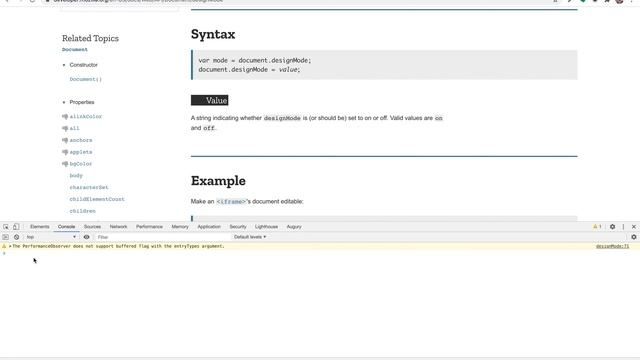The image size is (640, 360).
Task: Open the Document link under Related Topics
Action: pos(75,50)
